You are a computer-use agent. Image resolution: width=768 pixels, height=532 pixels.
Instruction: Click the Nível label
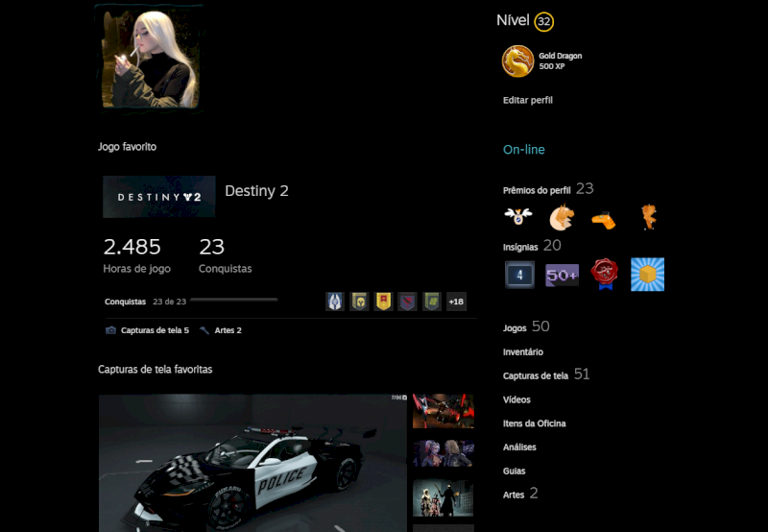513,20
